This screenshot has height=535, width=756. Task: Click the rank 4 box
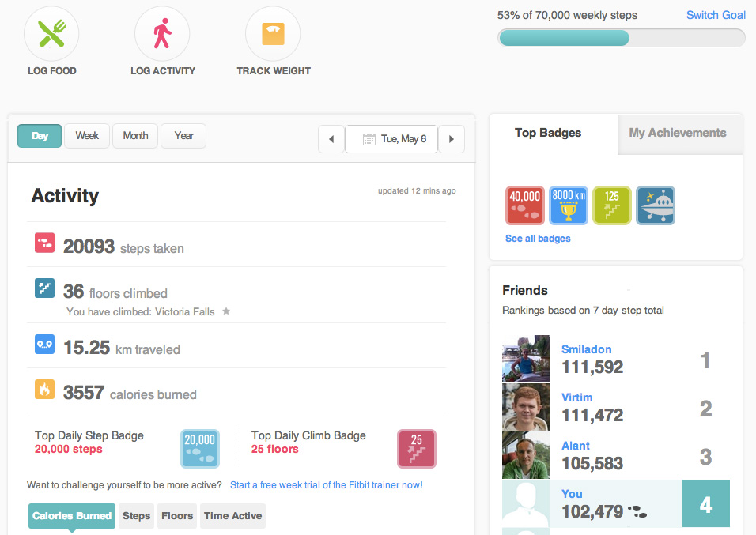tap(706, 503)
